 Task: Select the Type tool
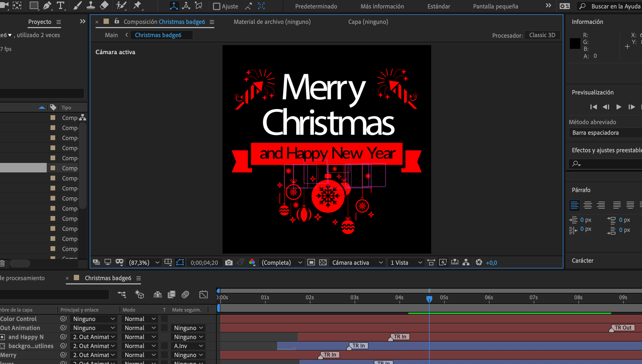(x=61, y=6)
